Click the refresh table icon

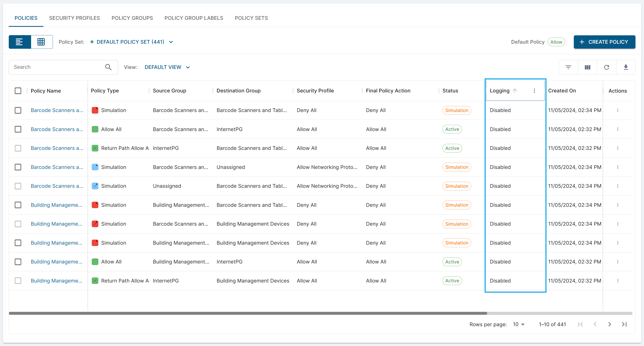point(606,67)
